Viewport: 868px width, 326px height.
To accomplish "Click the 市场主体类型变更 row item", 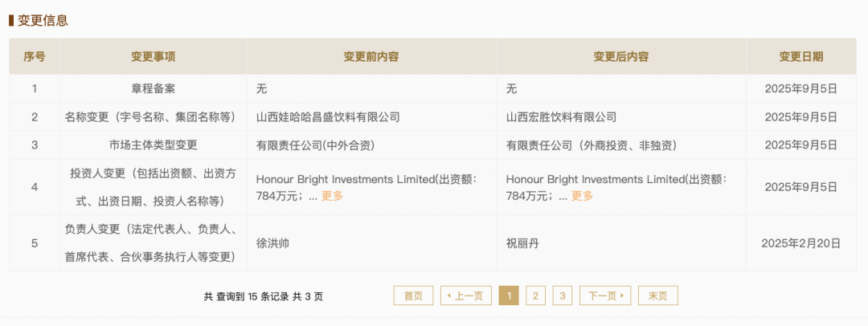I will pyautogui.click(x=154, y=145).
